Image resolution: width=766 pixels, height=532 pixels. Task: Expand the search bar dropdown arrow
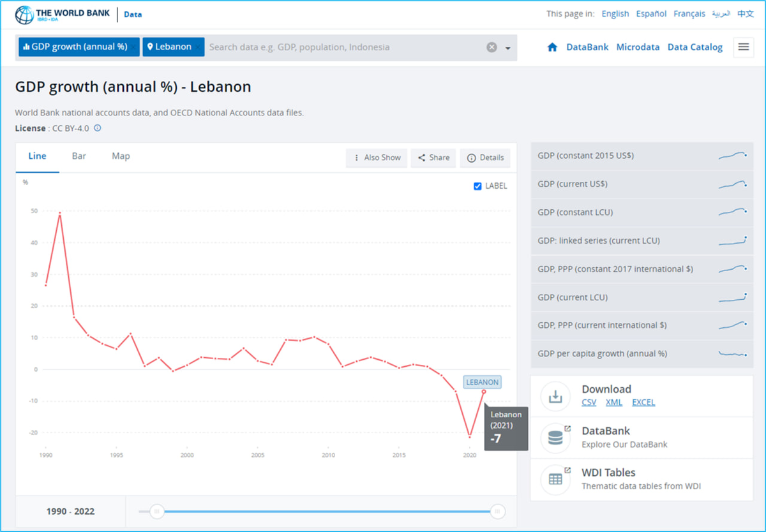(508, 48)
